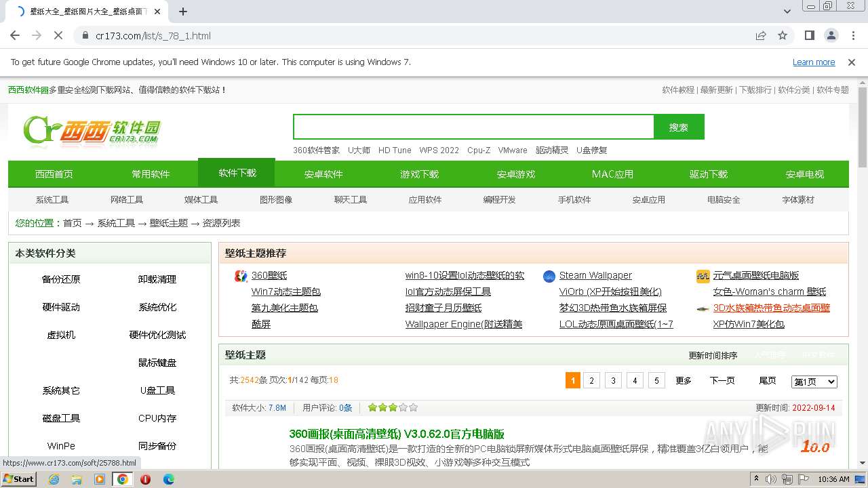Click the 下载排行 top link
The image size is (868, 488).
click(x=755, y=90)
